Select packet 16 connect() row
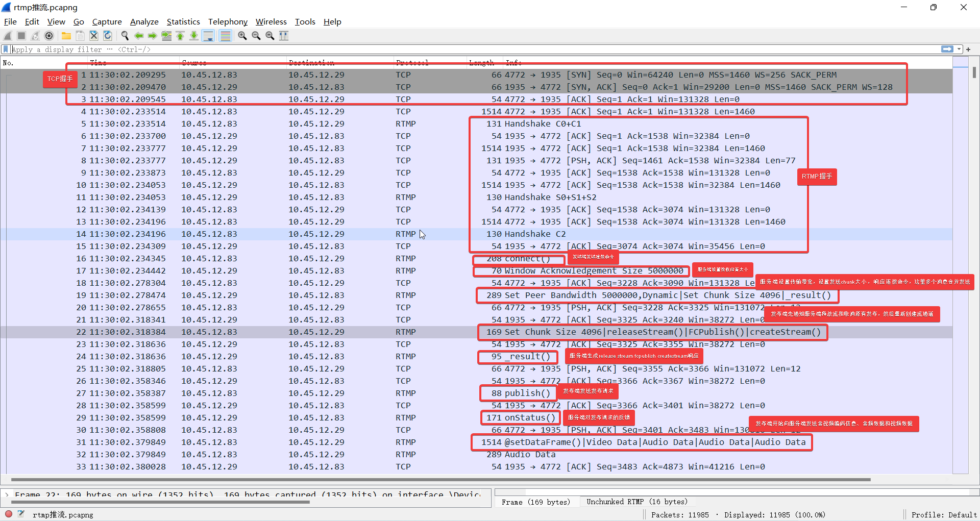 point(476,259)
